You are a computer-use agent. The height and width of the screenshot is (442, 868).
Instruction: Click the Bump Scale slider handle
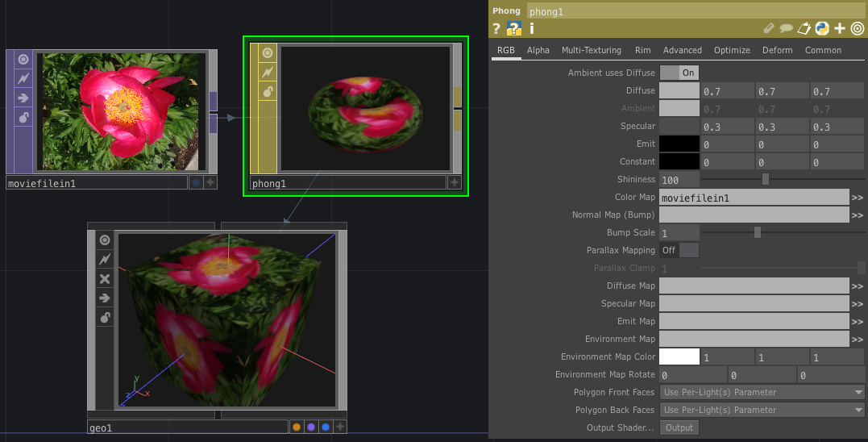758,232
